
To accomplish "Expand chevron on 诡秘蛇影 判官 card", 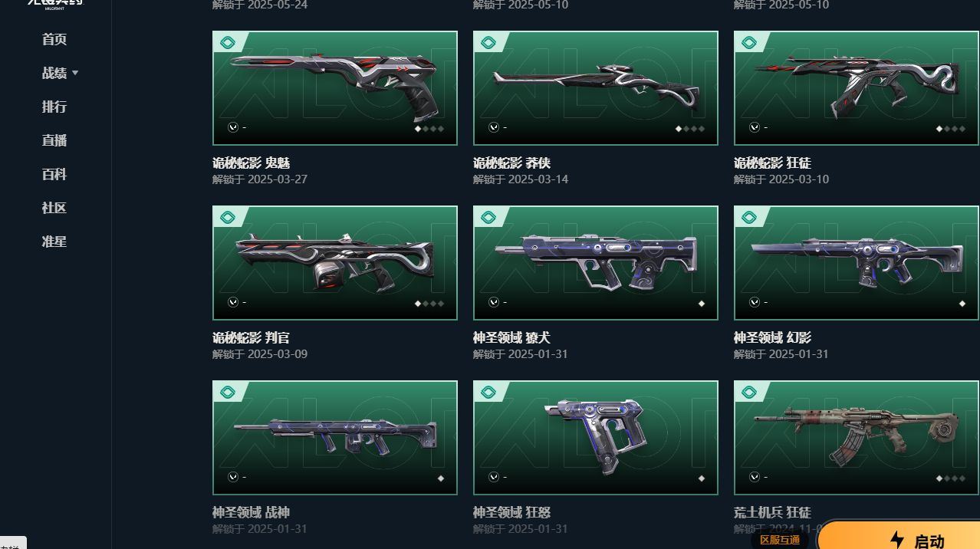I will pyautogui.click(x=233, y=302).
